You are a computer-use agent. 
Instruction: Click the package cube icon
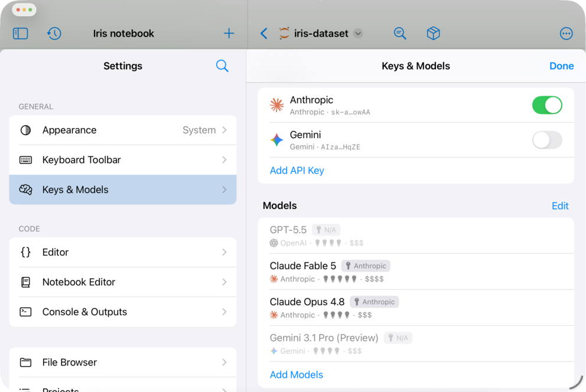pos(433,34)
